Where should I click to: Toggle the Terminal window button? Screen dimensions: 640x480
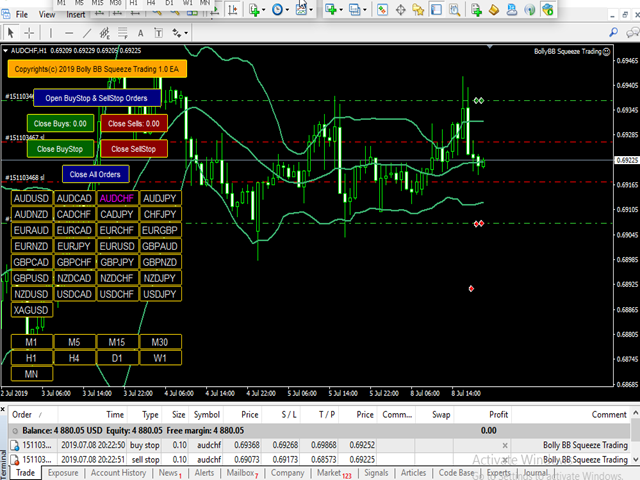[436, 10]
